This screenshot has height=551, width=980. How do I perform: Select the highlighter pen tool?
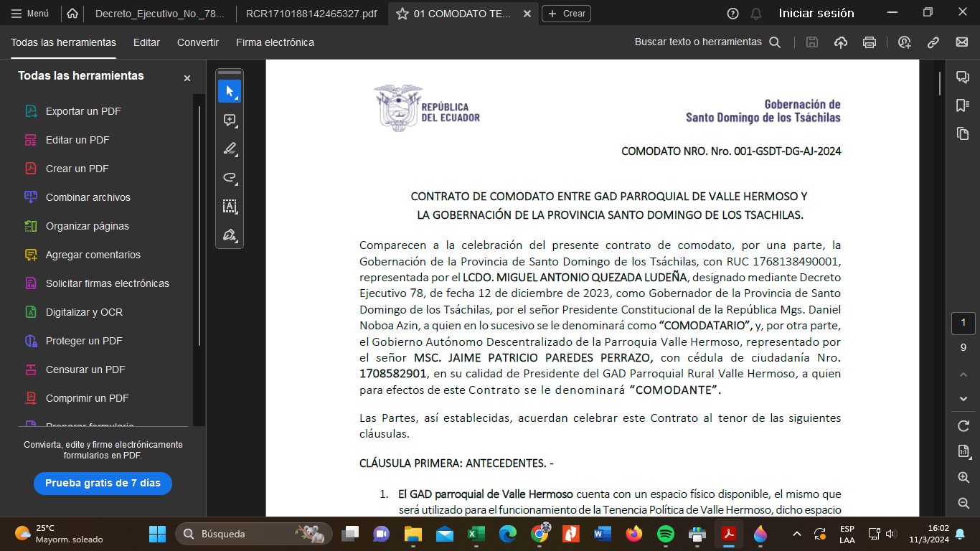coord(230,149)
